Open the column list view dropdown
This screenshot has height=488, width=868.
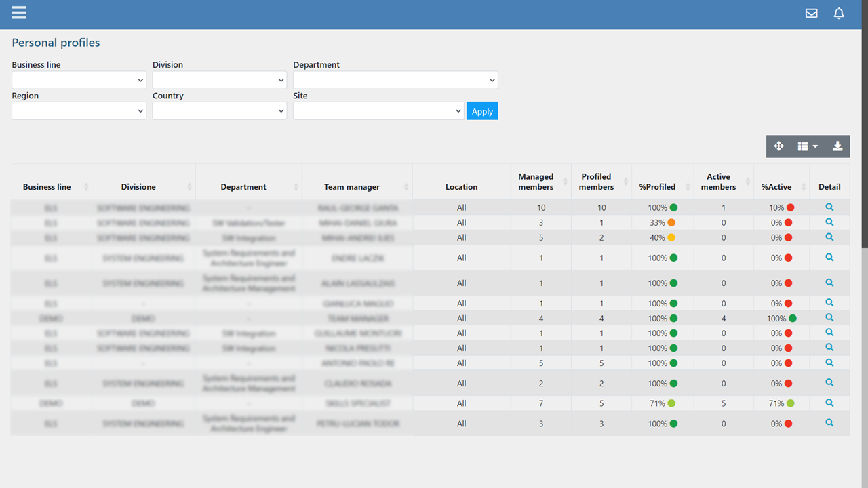coord(808,146)
